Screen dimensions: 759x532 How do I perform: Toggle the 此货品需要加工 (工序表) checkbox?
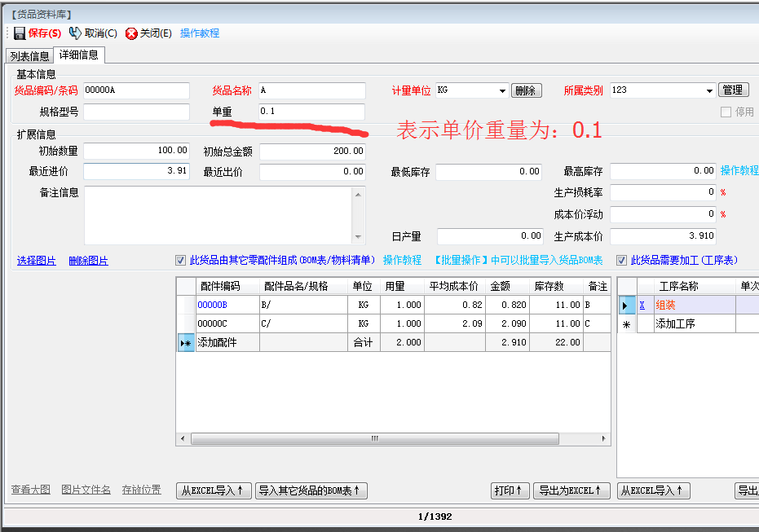click(x=622, y=261)
